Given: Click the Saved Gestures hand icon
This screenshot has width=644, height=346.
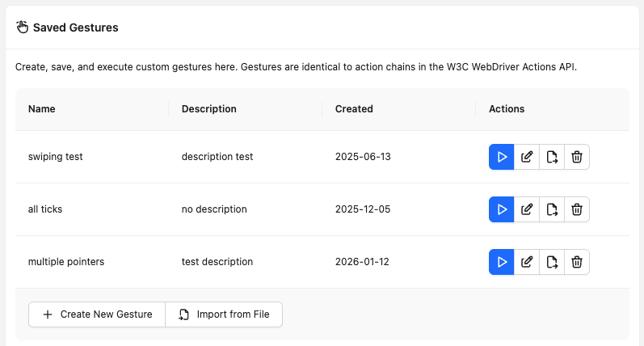Looking at the screenshot, I should point(23,27).
